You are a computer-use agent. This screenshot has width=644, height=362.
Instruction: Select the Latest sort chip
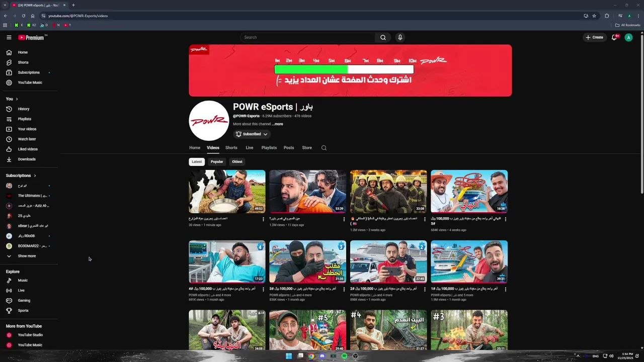(x=197, y=162)
